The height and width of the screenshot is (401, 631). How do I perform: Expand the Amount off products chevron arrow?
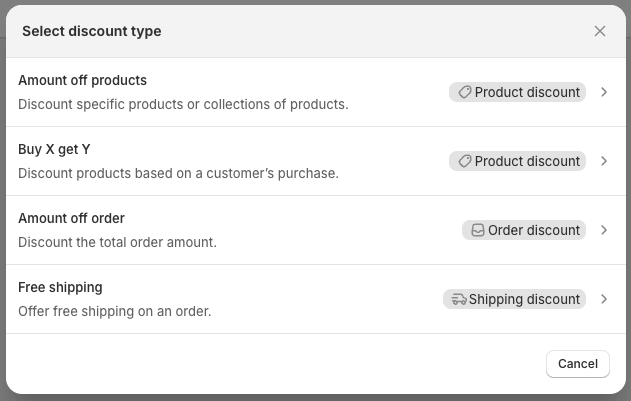(604, 92)
